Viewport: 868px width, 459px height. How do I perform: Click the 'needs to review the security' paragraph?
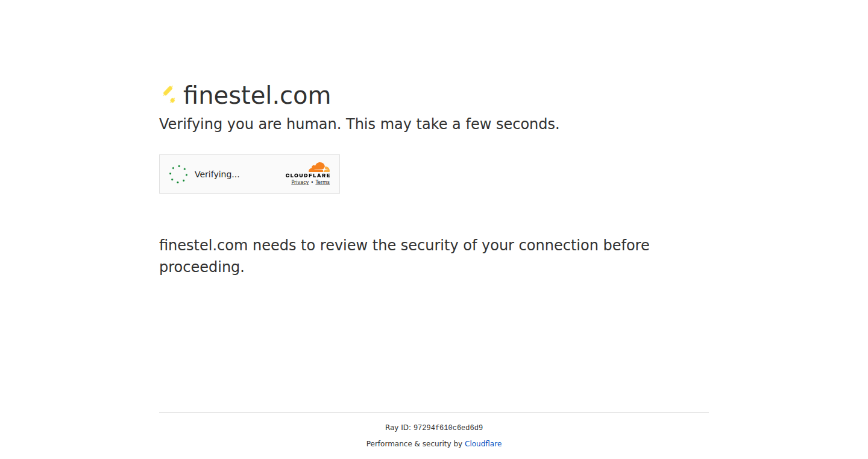(x=404, y=256)
